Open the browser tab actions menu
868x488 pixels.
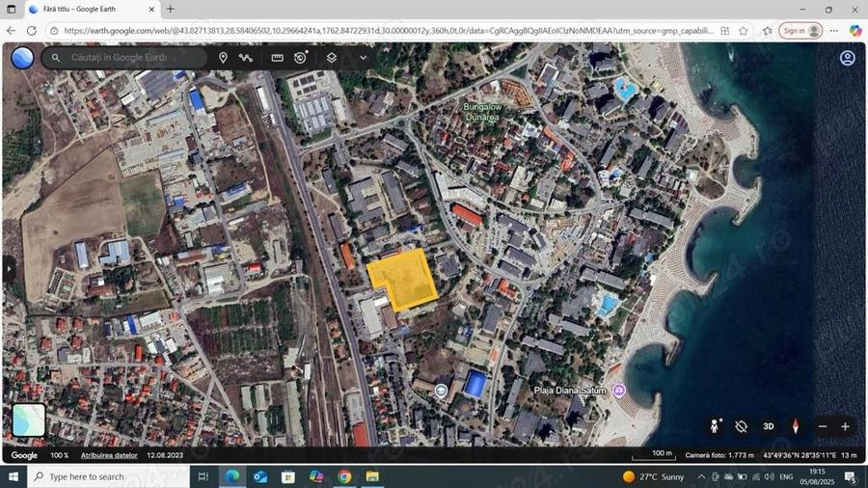[x=11, y=10]
